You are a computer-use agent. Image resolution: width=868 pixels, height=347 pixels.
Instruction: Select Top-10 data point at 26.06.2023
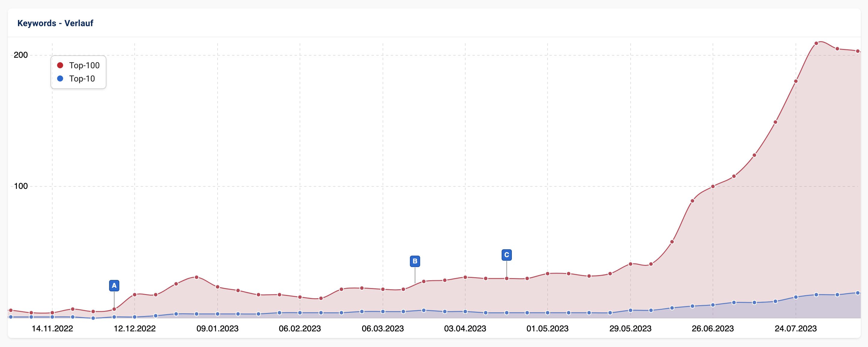coord(713,305)
